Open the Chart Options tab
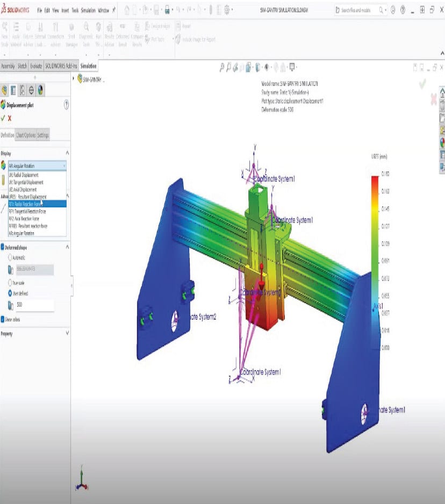 pyautogui.click(x=26, y=135)
